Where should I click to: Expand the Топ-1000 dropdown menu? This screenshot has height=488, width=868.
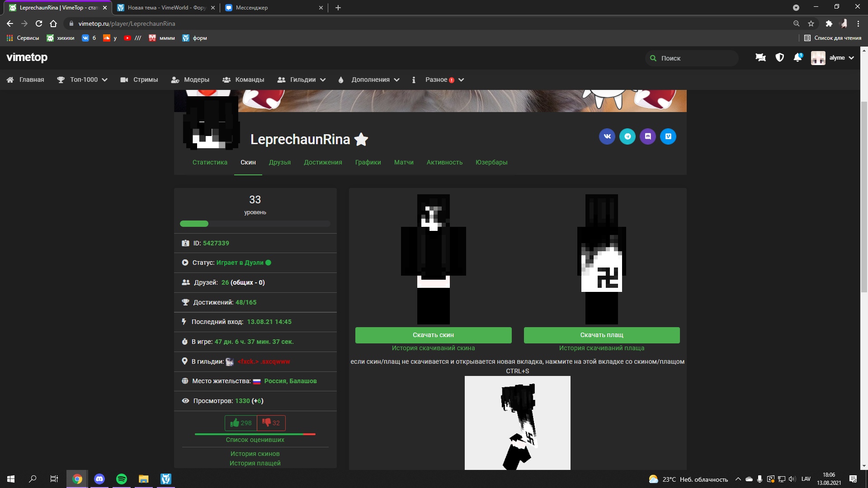[89, 80]
